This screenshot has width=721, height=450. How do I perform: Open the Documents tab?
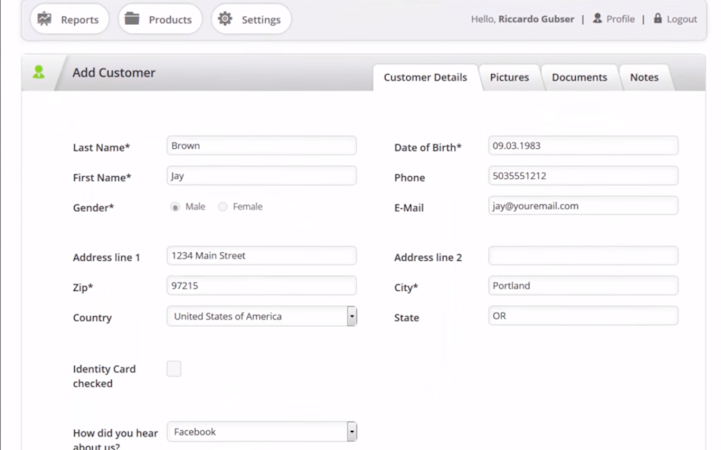pyautogui.click(x=579, y=77)
